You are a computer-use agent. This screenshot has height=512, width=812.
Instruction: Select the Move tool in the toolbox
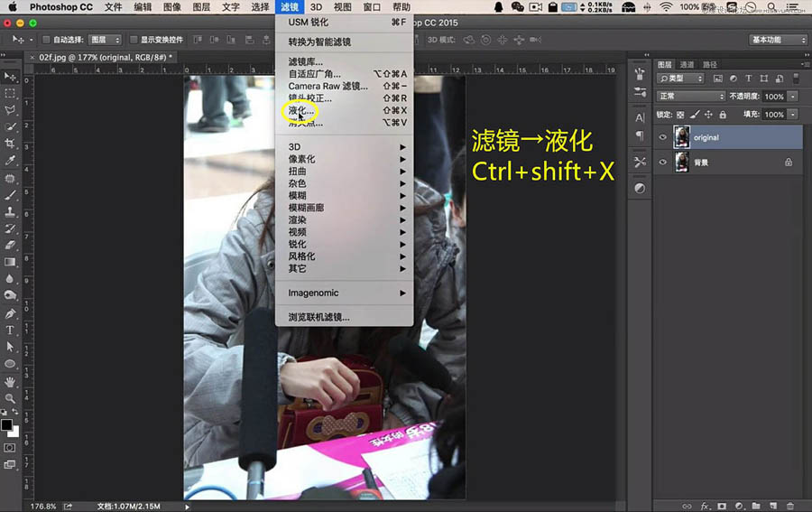click(x=10, y=78)
